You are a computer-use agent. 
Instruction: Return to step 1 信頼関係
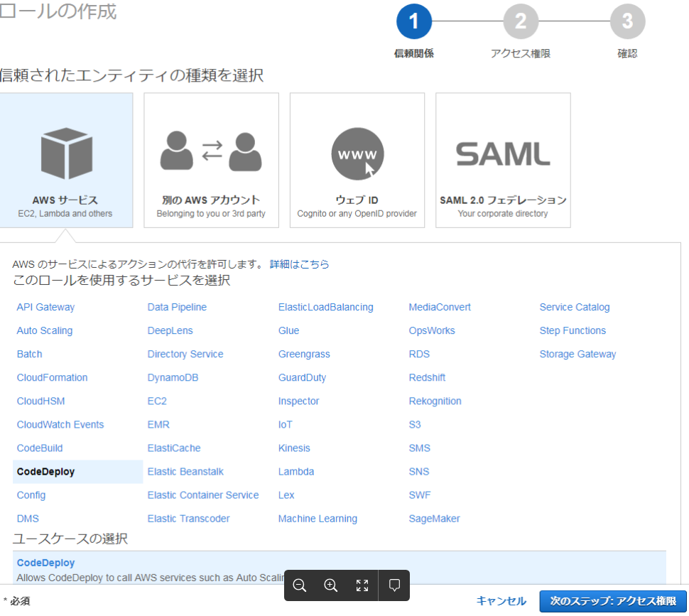414,22
